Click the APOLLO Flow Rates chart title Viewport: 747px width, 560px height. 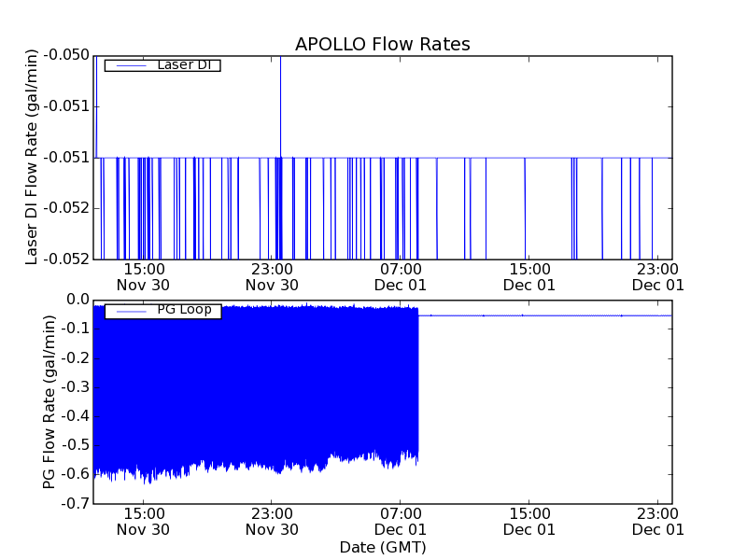[382, 44]
